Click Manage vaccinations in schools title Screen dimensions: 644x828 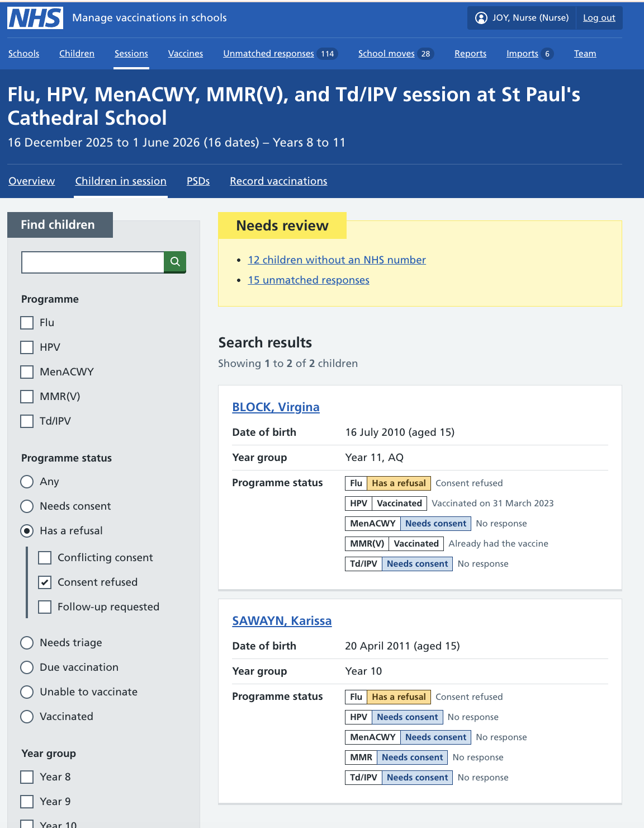pyautogui.click(x=149, y=18)
